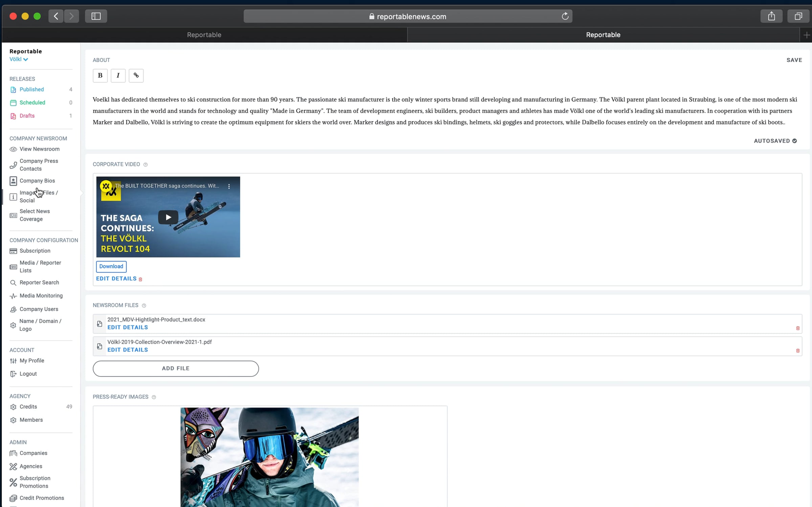Screen dimensions: 812x507
Task: Open a new browser tab
Action: pos(807,35)
